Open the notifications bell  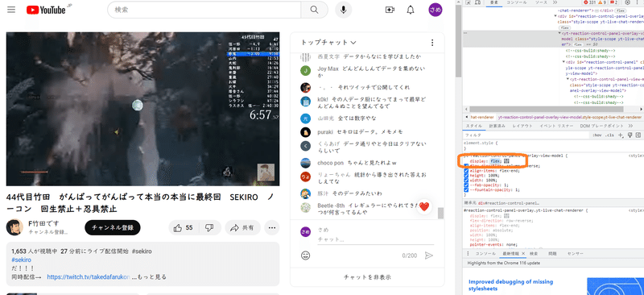pyautogui.click(x=411, y=10)
